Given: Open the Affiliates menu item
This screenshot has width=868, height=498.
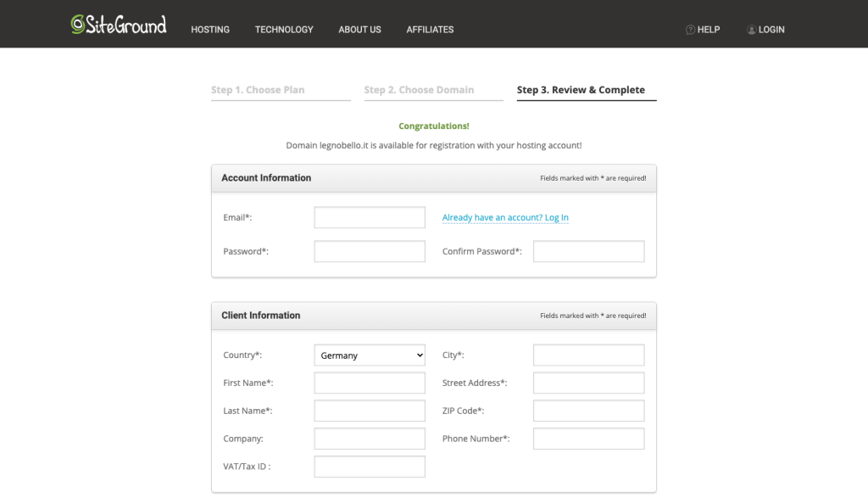Looking at the screenshot, I should 430,30.
